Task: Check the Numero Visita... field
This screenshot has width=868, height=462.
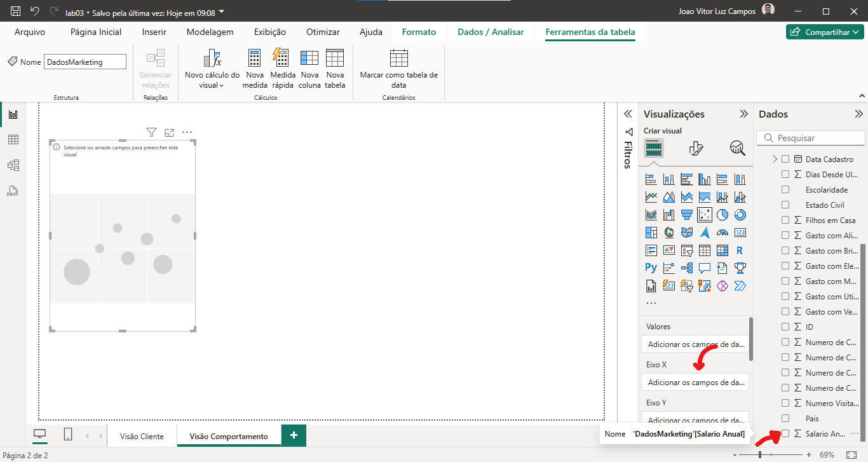Action: tap(785, 404)
